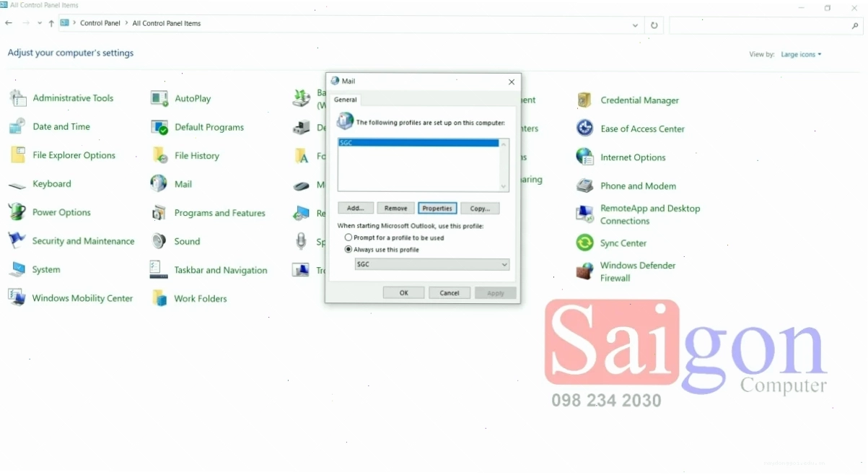868x475 pixels.
Task: Open the Security and Maintenance icon
Action: (17, 241)
